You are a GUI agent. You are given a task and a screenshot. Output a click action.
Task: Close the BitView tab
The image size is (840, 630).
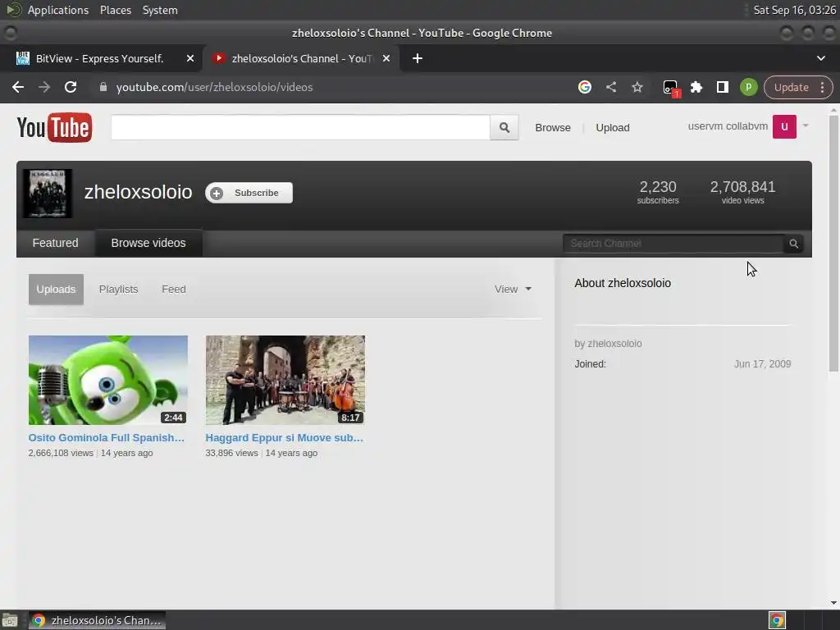click(x=190, y=58)
